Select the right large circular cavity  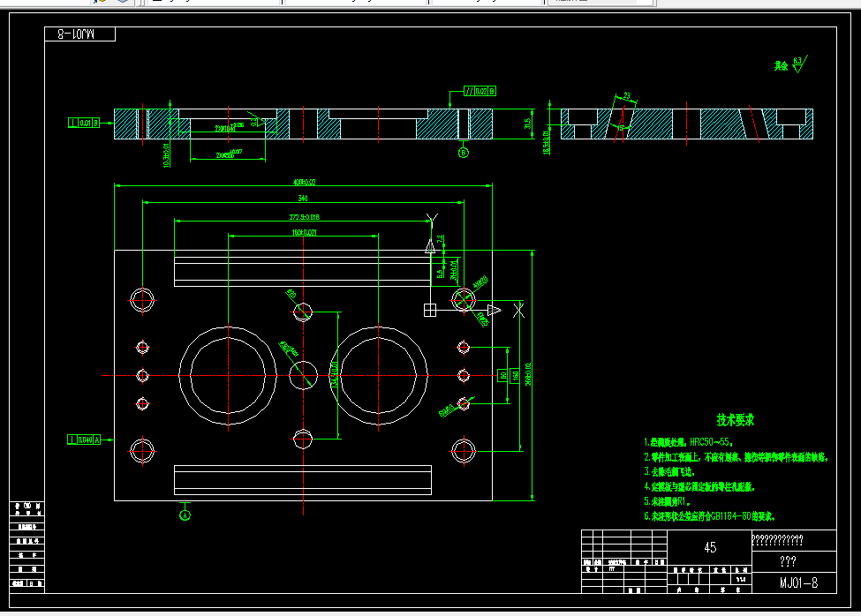378,376
